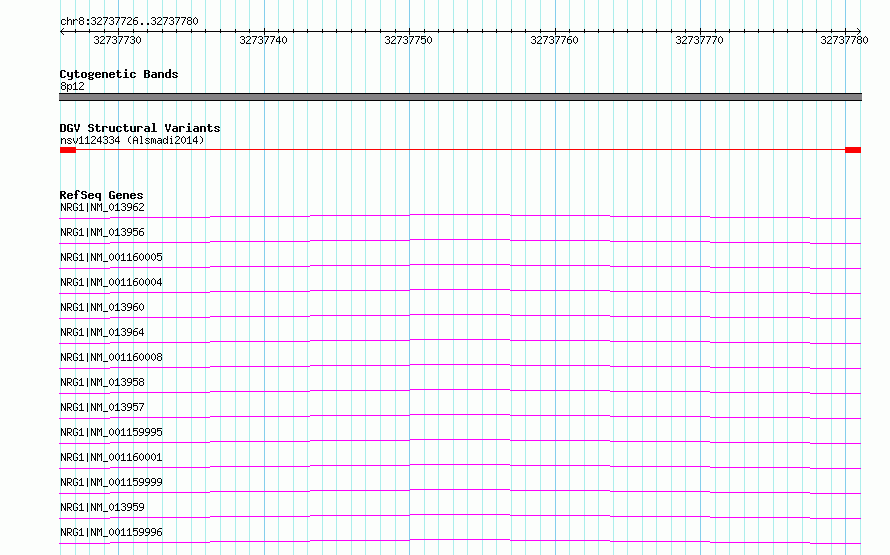Open the nsv1124334 (Alsmadi2014) variant label

(132, 140)
